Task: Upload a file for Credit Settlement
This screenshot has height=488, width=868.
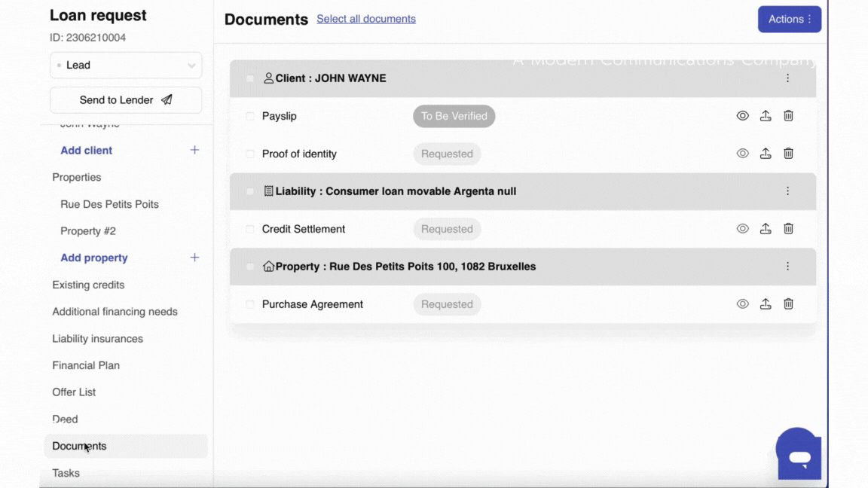Action: (x=766, y=228)
